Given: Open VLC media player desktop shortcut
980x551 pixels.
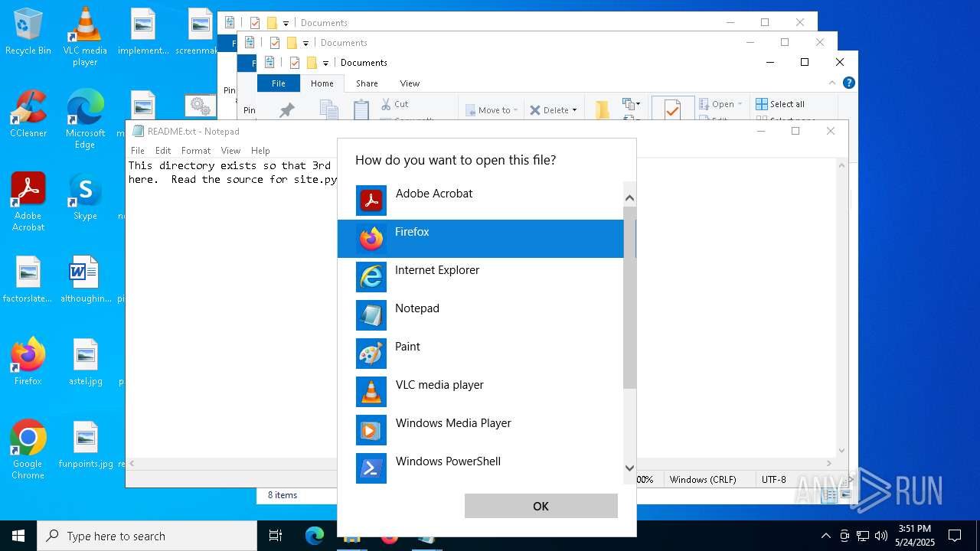Looking at the screenshot, I should click(85, 36).
